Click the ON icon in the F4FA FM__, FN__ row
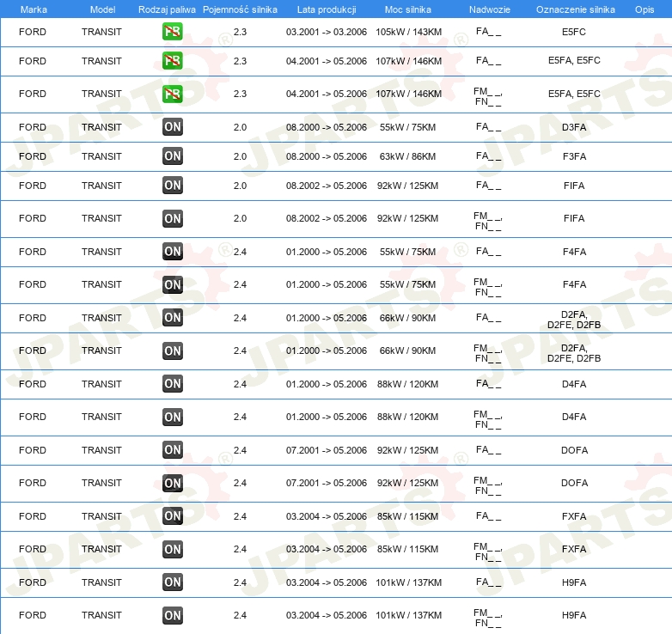This screenshot has width=672, height=634. point(172,284)
